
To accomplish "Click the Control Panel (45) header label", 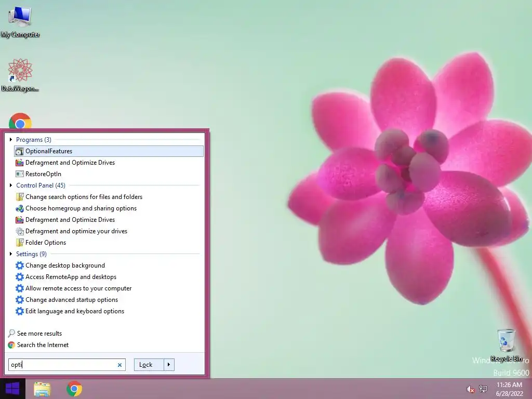I will 41,185.
